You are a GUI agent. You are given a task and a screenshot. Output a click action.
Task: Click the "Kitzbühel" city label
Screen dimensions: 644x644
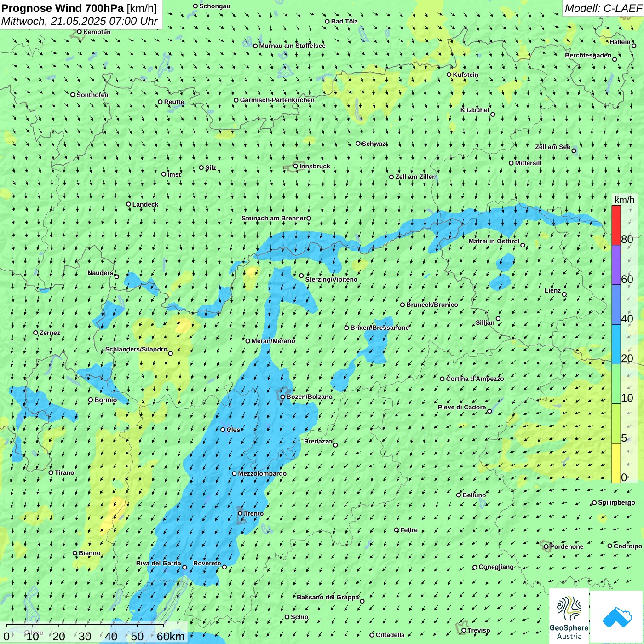click(475, 110)
